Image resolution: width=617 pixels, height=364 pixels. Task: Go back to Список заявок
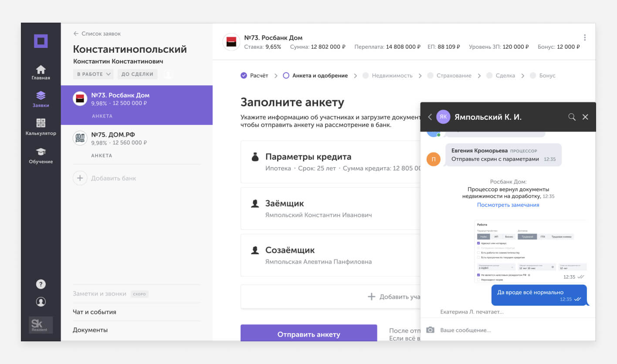point(97,34)
